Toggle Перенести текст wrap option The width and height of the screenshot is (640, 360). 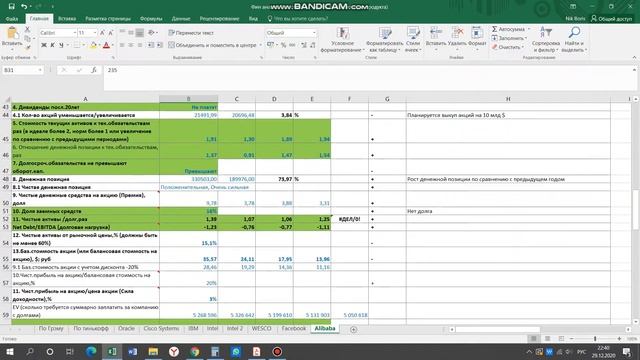pyautogui.click(x=191, y=33)
